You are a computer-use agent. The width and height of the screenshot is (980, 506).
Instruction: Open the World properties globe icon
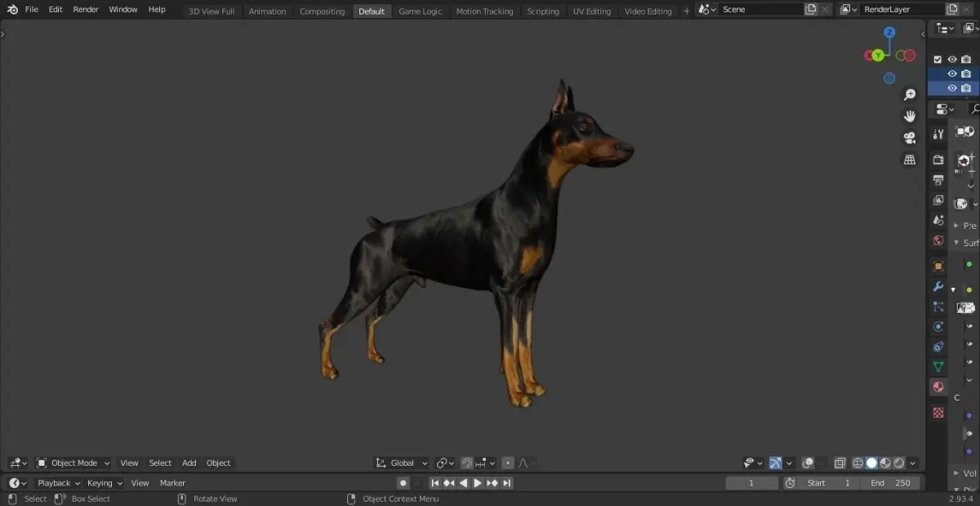938,240
